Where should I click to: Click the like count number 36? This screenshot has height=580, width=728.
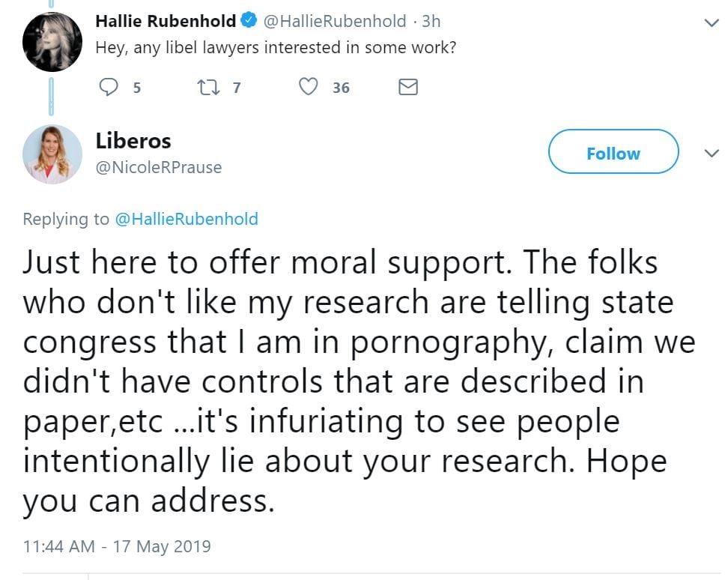pos(341,88)
